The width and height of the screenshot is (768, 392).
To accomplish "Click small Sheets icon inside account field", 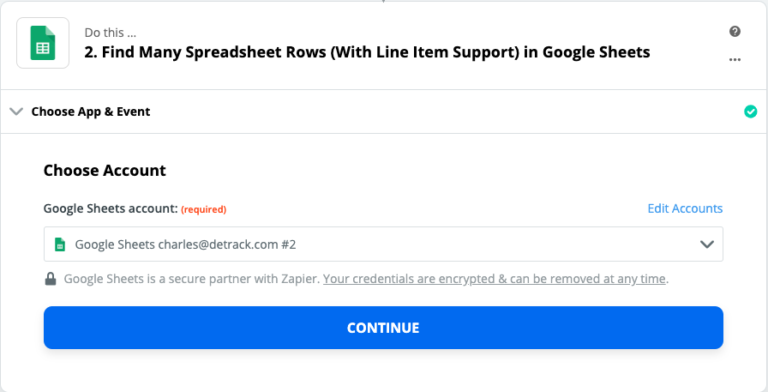I will (60, 244).
